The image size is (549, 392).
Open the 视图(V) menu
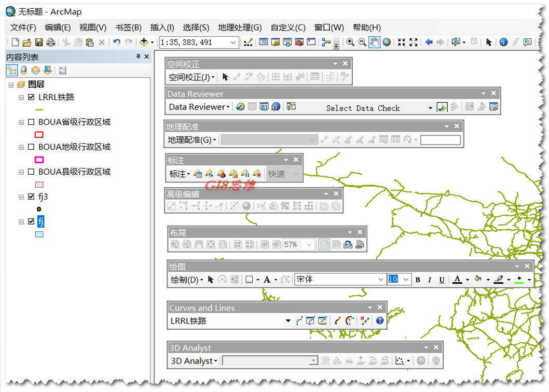click(93, 27)
